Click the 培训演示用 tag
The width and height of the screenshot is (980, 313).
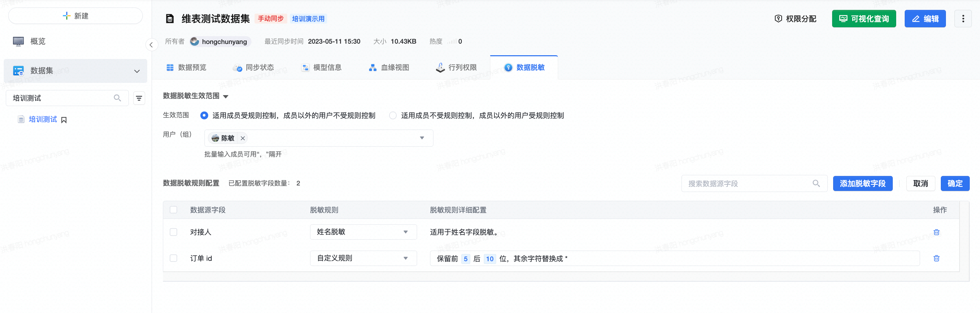coord(308,19)
